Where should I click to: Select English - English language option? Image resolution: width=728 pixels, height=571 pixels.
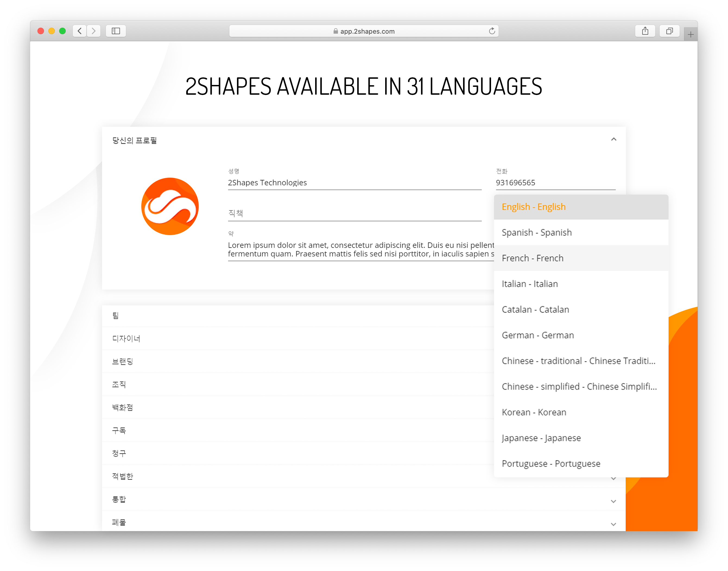point(581,207)
